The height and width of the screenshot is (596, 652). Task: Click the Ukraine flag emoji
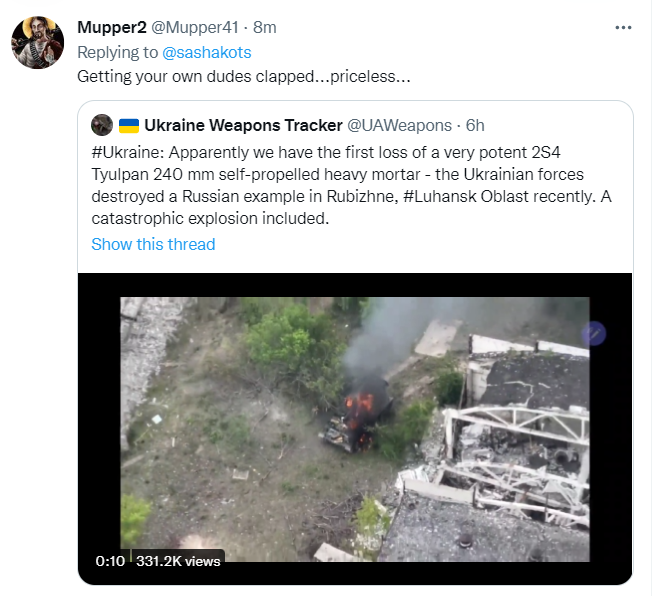(129, 125)
